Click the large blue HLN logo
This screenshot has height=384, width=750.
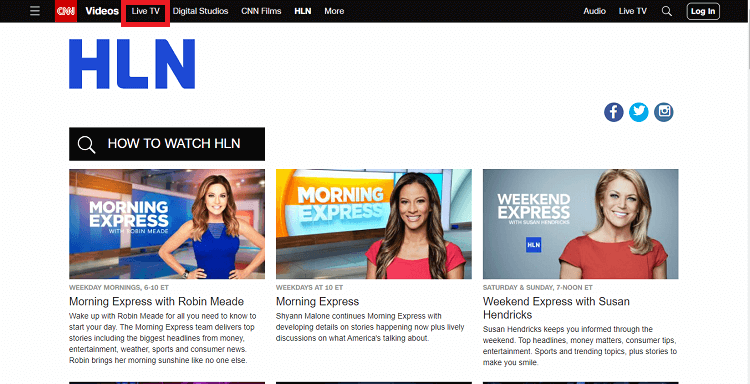pos(132,64)
